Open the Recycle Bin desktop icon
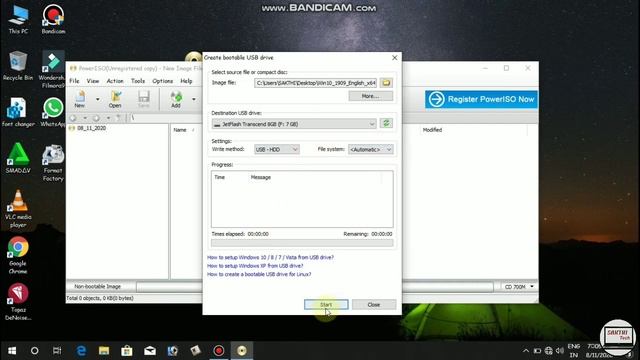640x360 pixels. 18,66
